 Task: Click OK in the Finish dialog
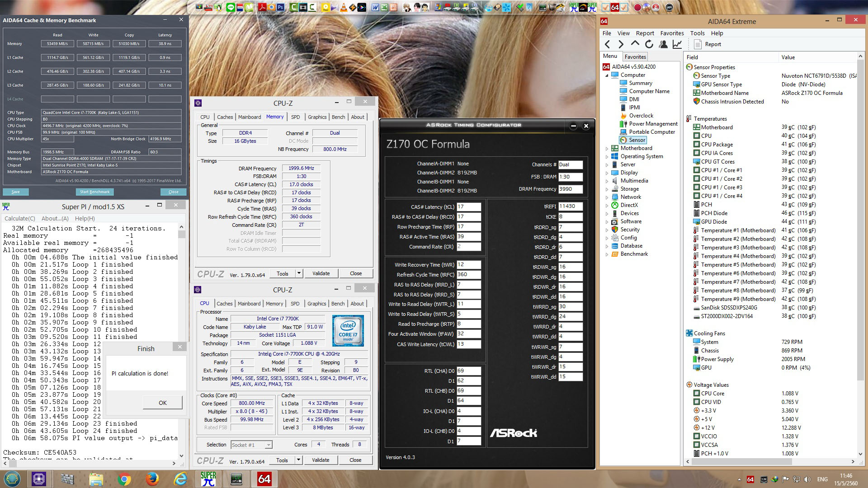click(163, 403)
